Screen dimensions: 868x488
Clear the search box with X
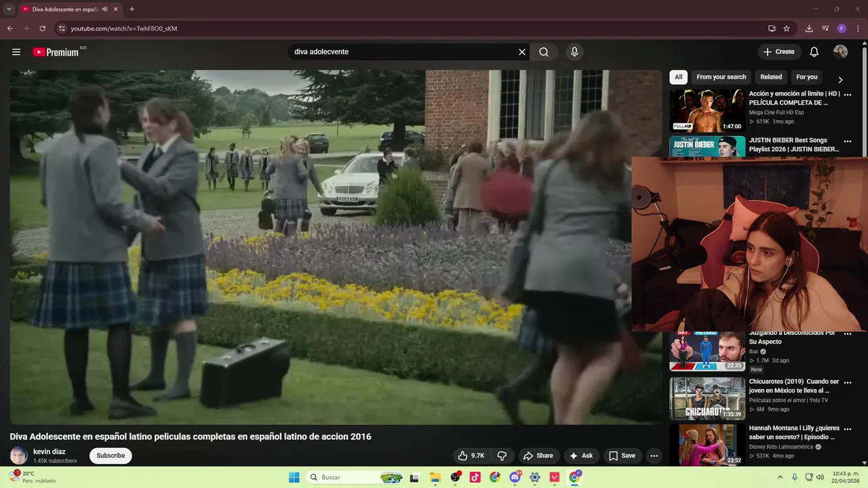tap(522, 52)
